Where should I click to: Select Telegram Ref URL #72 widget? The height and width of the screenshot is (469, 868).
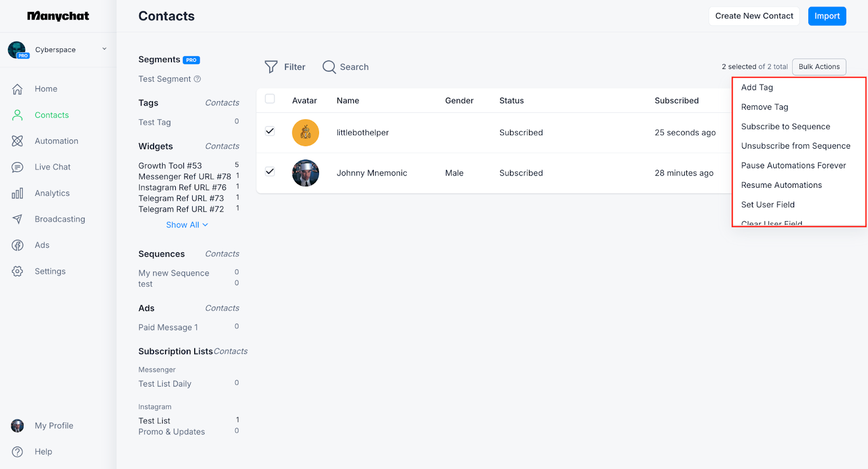click(x=181, y=209)
